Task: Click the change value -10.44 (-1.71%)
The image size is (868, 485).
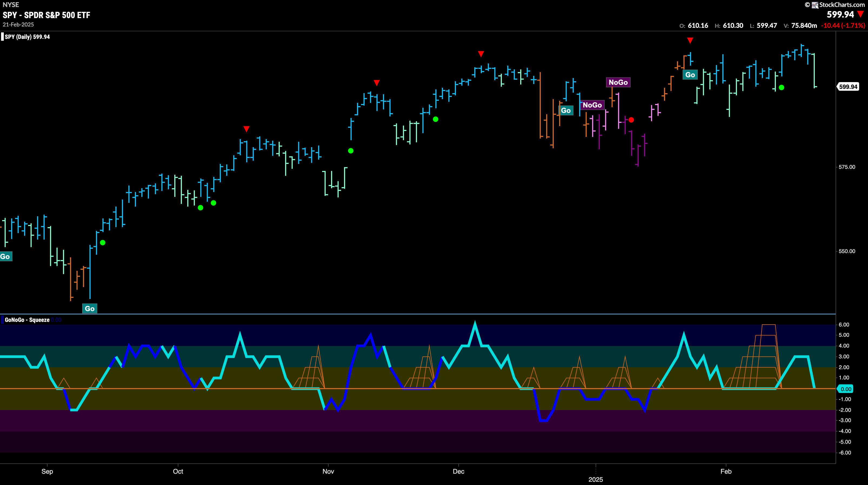Action: (843, 26)
